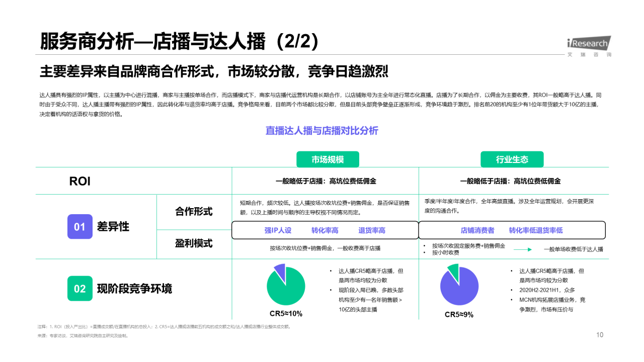The height and width of the screenshot is (362, 644).
Task: Click the CR5≈10% caption
Action: (285, 314)
